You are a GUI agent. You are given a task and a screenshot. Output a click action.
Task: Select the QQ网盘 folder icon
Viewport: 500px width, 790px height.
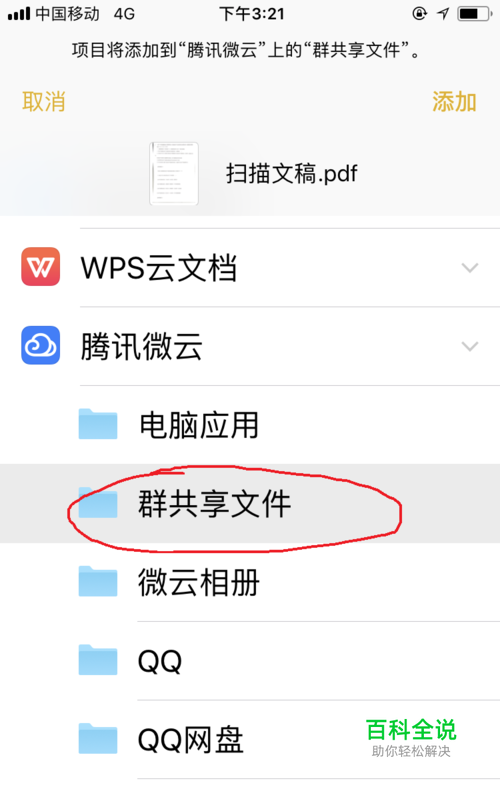(98, 738)
